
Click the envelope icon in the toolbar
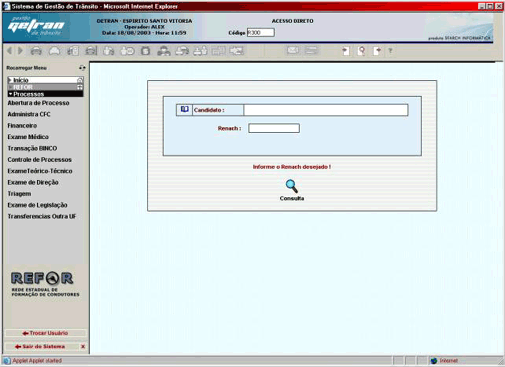tap(292, 50)
